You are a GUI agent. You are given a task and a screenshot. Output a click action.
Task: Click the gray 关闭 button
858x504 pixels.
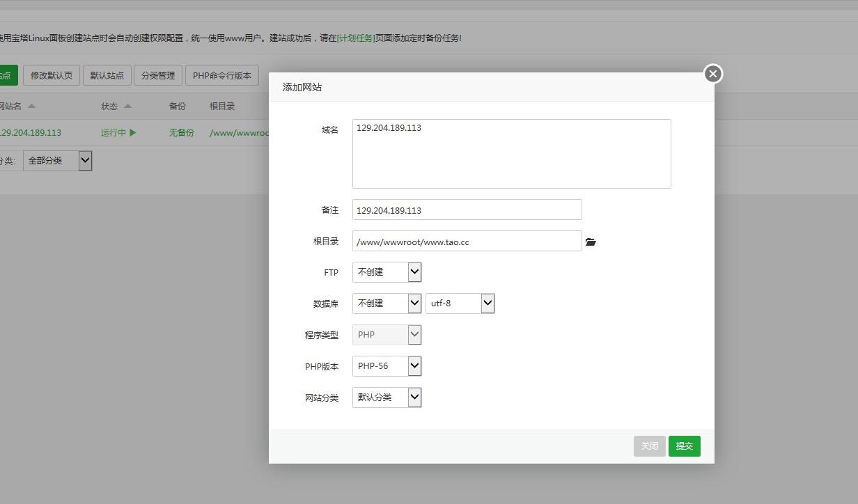(x=649, y=446)
